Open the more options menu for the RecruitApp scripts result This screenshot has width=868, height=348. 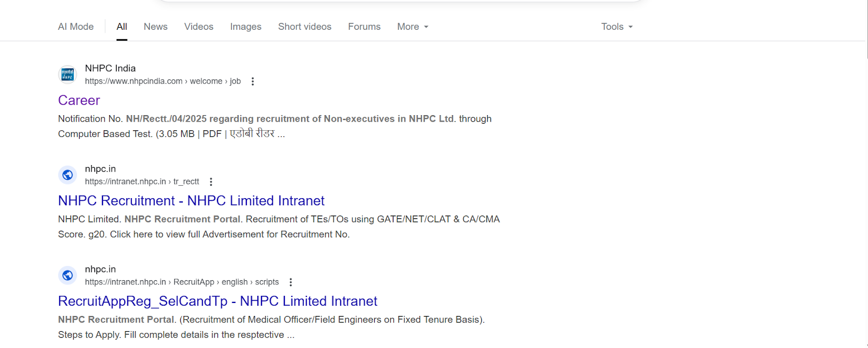click(x=291, y=282)
